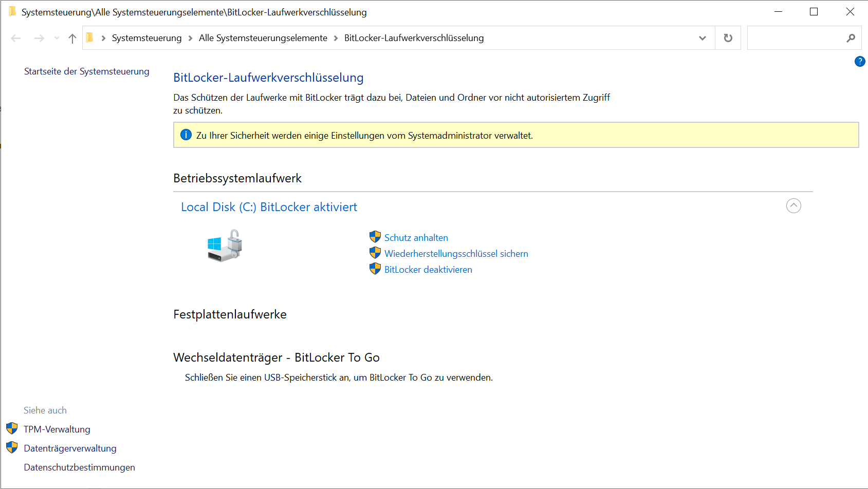Click the shield icon beside TPM-Verwaltung
Screen dimensions: 868x489
point(12,428)
